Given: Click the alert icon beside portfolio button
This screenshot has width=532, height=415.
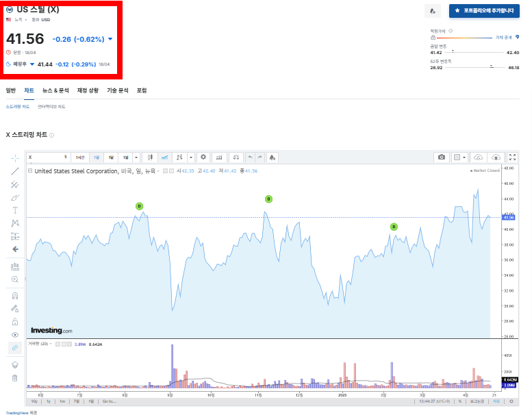Looking at the screenshot, I should pyautogui.click(x=433, y=11).
